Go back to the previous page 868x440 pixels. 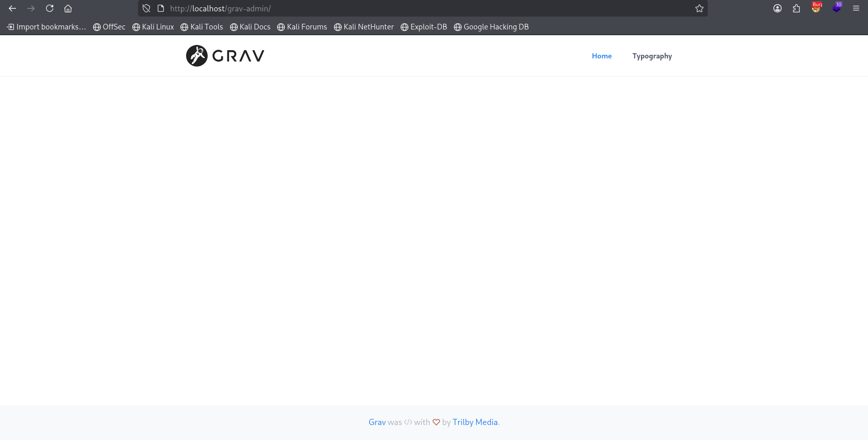(x=12, y=8)
